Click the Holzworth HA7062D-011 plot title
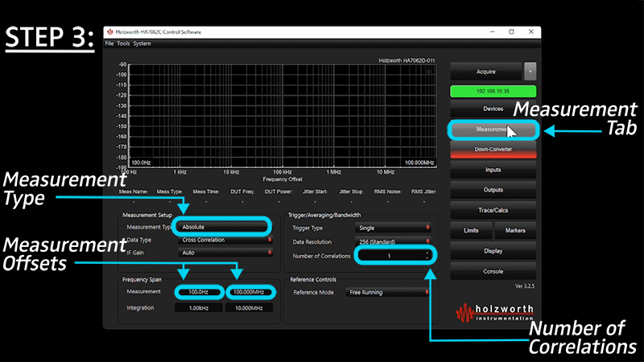 point(407,60)
